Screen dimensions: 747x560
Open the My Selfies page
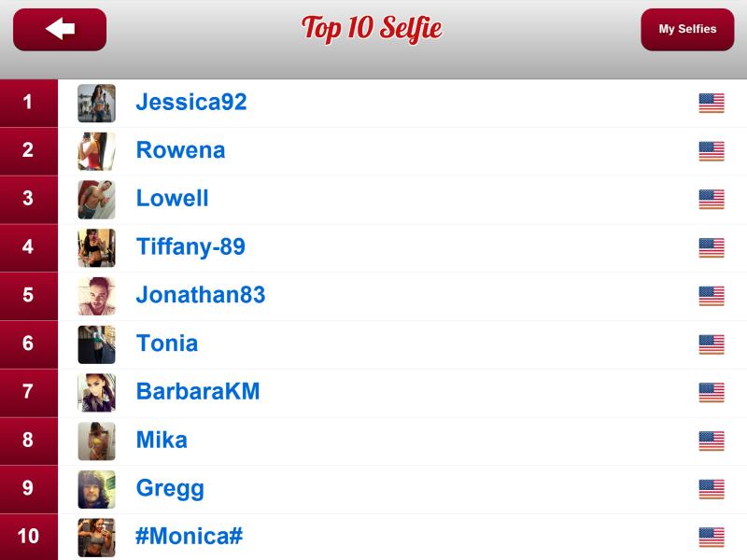pyautogui.click(x=687, y=30)
